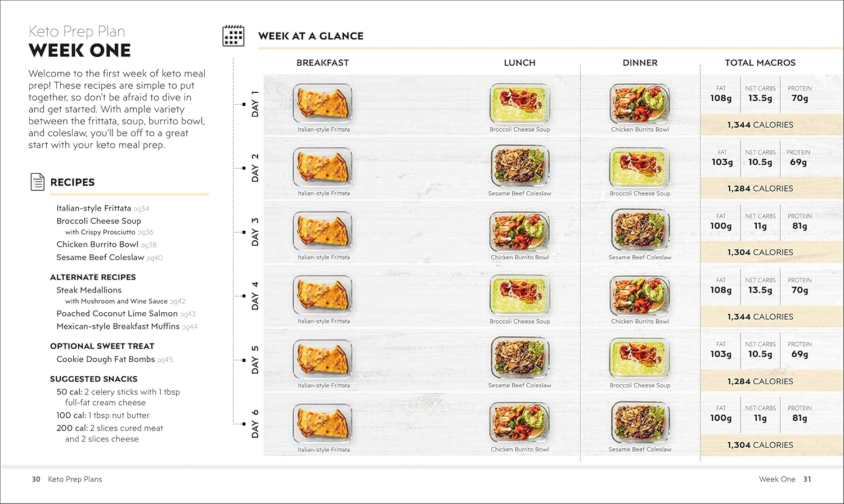The width and height of the screenshot is (844, 504).
Task: Select Day 2 Sesame Beef Coleslaw lunch image
Action: tap(519, 167)
